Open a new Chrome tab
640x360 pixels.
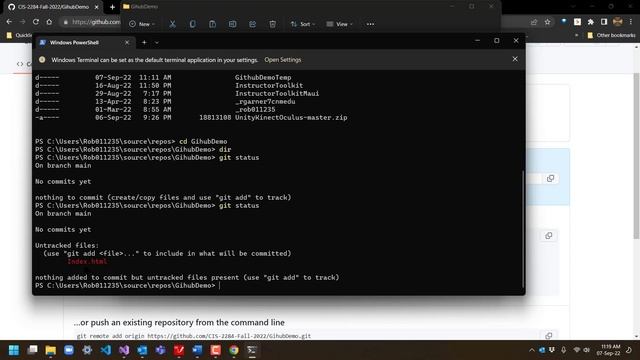tap(112, 7)
